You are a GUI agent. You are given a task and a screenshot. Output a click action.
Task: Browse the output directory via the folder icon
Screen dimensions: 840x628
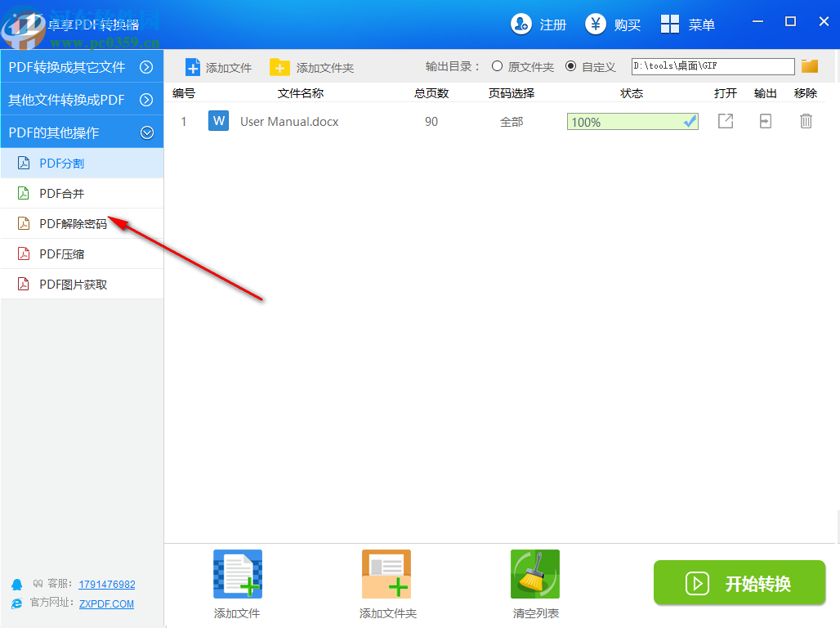coord(810,66)
